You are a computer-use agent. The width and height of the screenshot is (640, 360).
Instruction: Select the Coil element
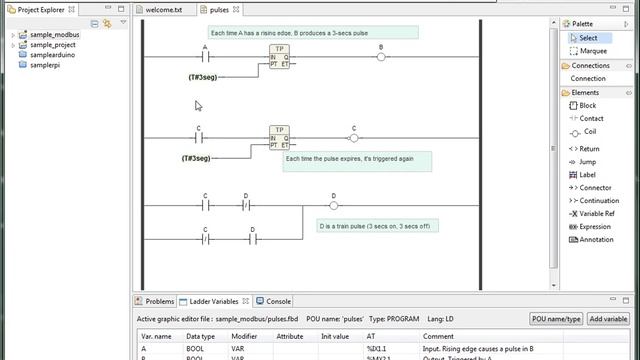582,132
